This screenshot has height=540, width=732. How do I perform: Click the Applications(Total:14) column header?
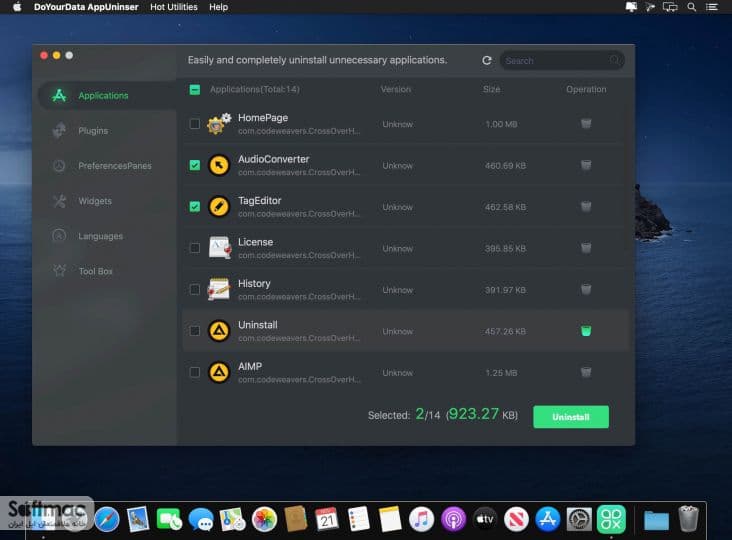pyautogui.click(x=254, y=89)
